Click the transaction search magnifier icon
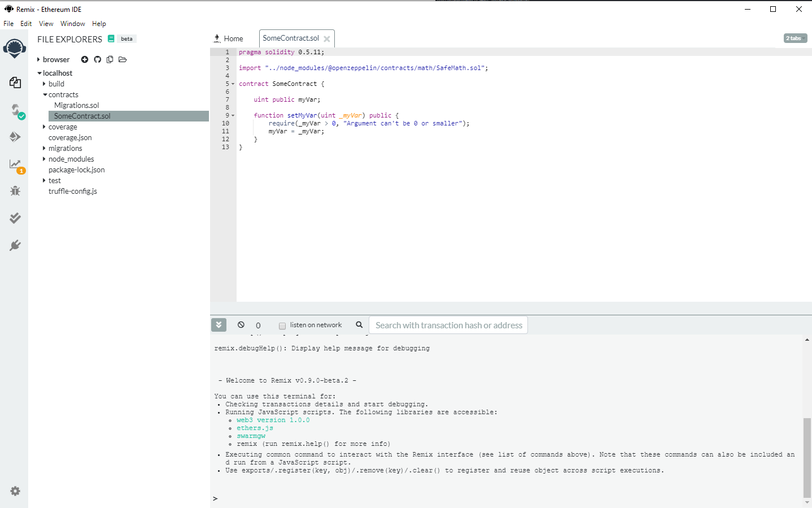The image size is (812, 508). pyautogui.click(x=359, y=325)
